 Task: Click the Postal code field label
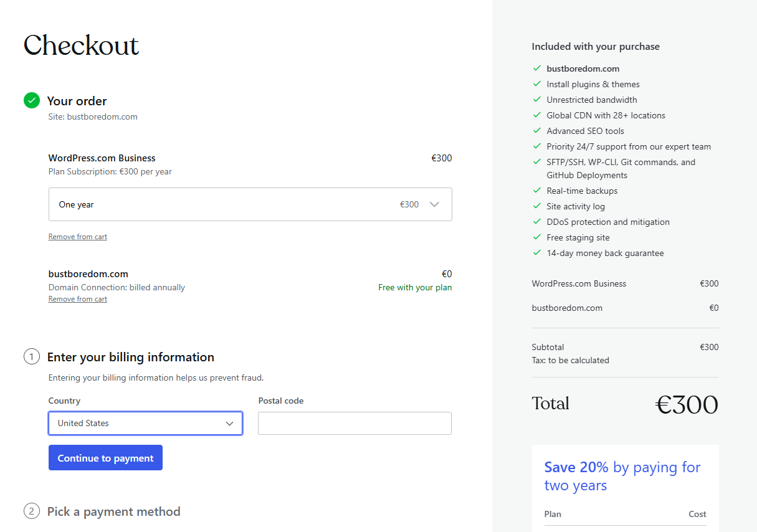pyautogui.click(x=281, y=401)
